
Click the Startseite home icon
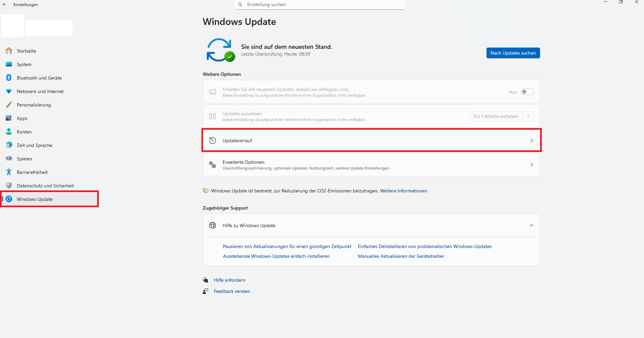pyautogui.click(x=9, y=51)
